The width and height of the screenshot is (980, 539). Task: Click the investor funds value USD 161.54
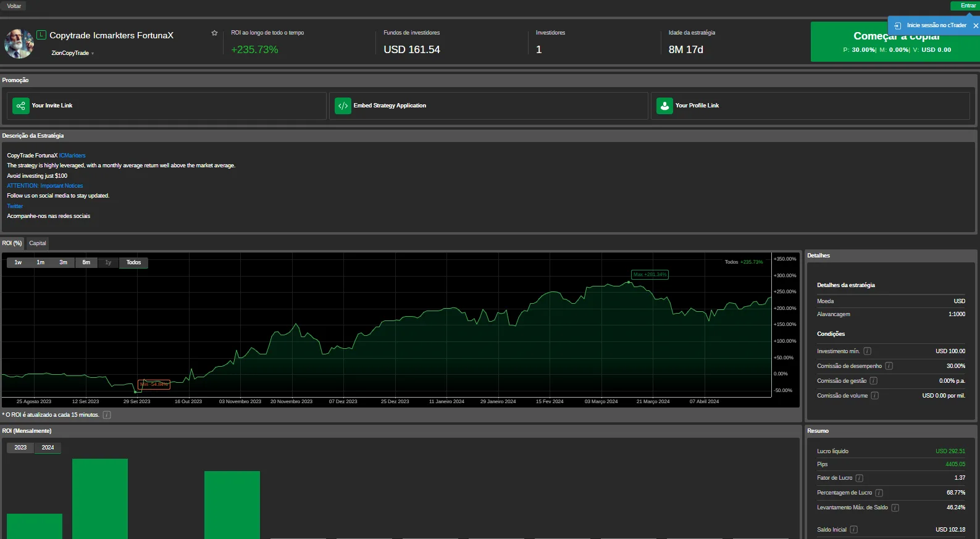412,50
